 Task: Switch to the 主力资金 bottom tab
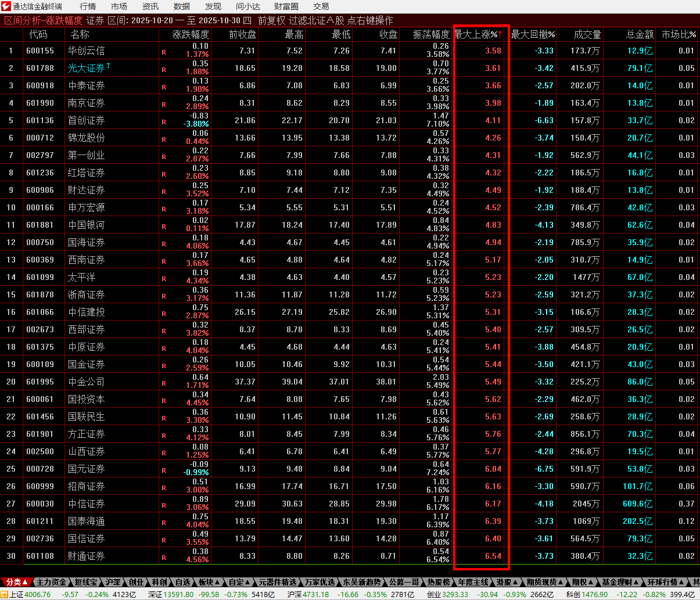tap(51, 582)
